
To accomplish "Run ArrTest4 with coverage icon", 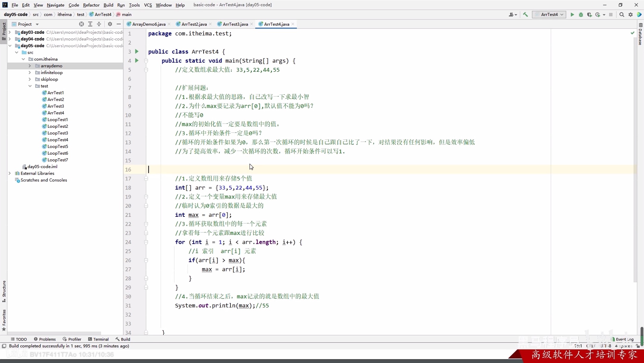I will coord(589,14).
